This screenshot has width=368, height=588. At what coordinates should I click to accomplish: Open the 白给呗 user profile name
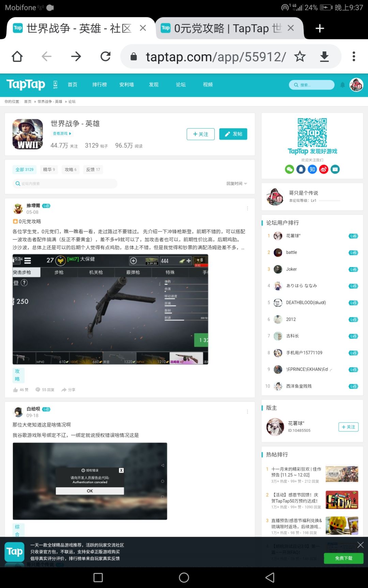click(33, 409)
